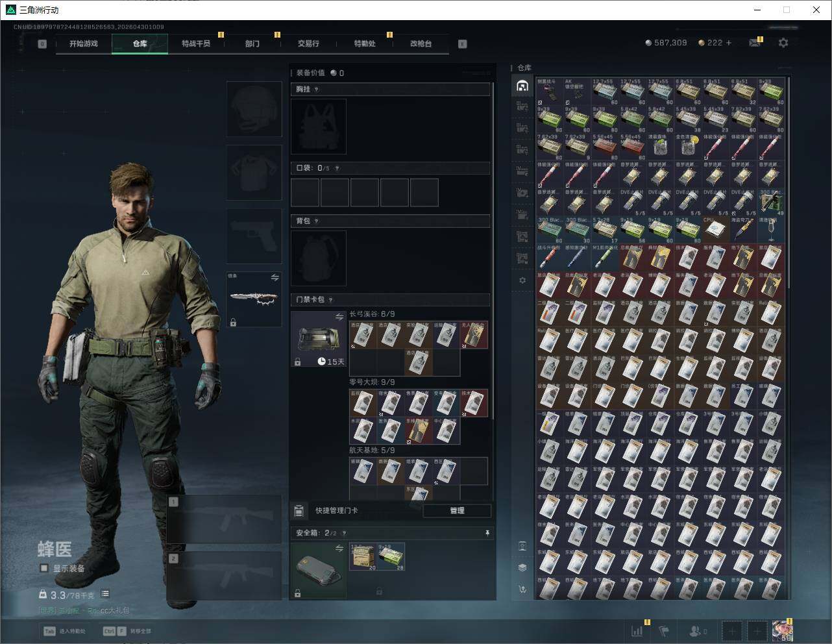Select the keycard case container
The height and width of the screenshot is (644, 832).
[x=319, y=339]
